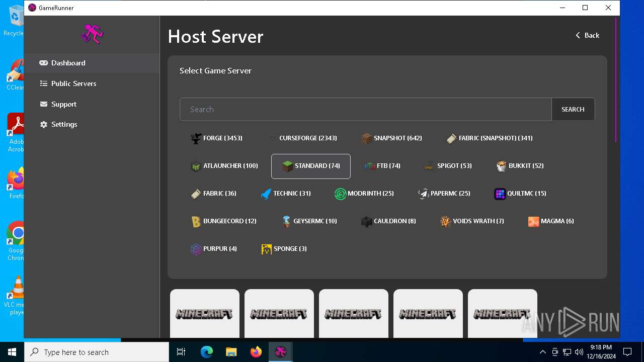The height and width of the screenshot is (362, 644).
Task: Click the Spigot icon
Action: [429, 166]
